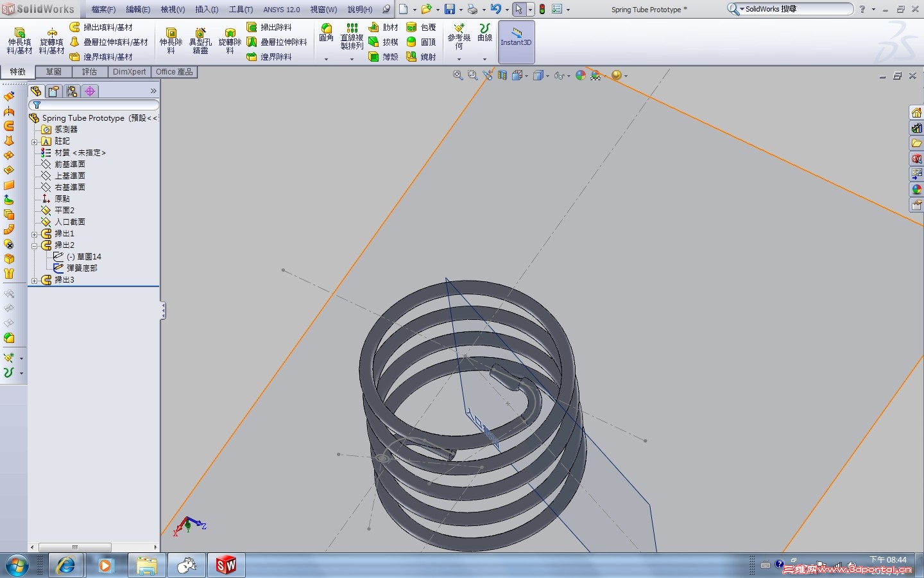
Task: Open the ConfigurationManager tab icon
Action: 72,91
